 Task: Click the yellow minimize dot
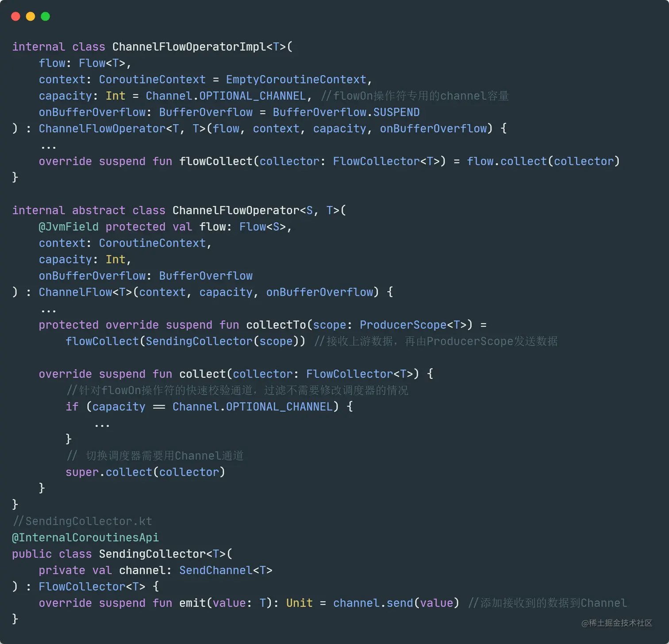tap(31, 16)
